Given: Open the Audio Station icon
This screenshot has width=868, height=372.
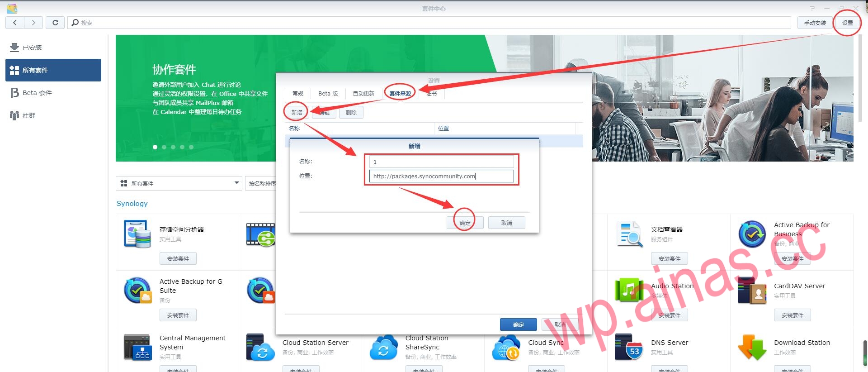Looking at the screenshot, I should [x=629, y=291].
